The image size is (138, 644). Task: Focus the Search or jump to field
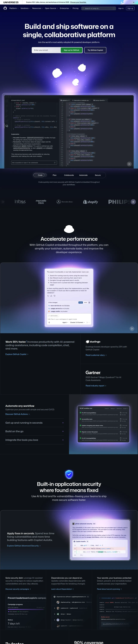coord(99,8)
